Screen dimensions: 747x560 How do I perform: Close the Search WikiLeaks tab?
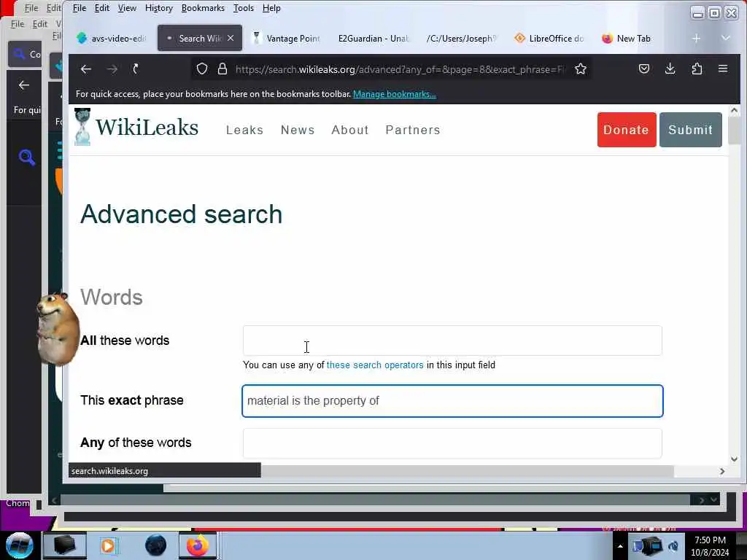(x=231, y=38)
